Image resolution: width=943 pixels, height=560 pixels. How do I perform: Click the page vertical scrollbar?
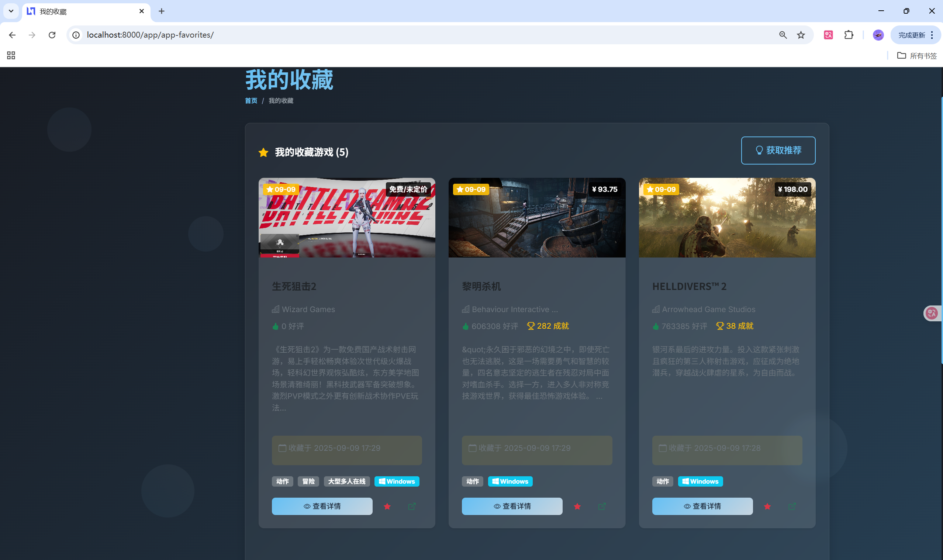(941, 230)
